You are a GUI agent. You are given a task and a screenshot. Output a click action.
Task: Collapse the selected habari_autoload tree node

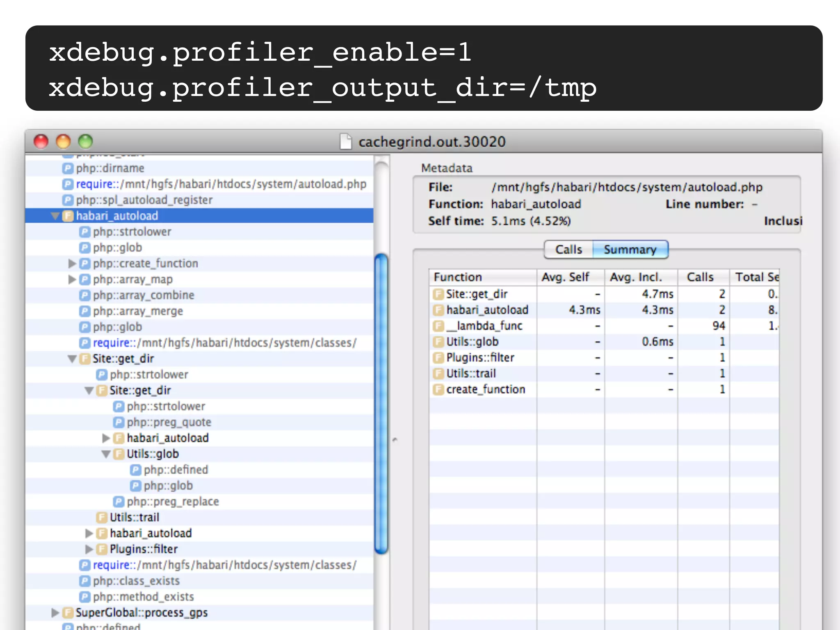pyautogui.click(x=55, y=216)
